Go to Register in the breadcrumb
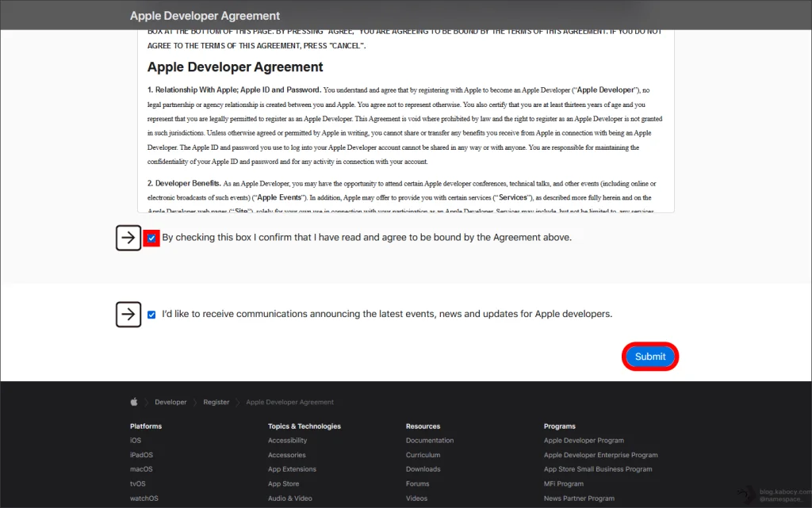Image resolution: width=812 pixels, height=508 pixels. click(x=216, y=403)
